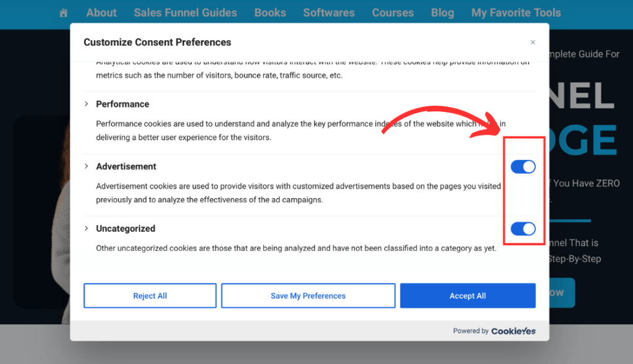This screenshot has width=633, height=364.
Task: Click the Reject All button
Action: (x=149, y=295)
